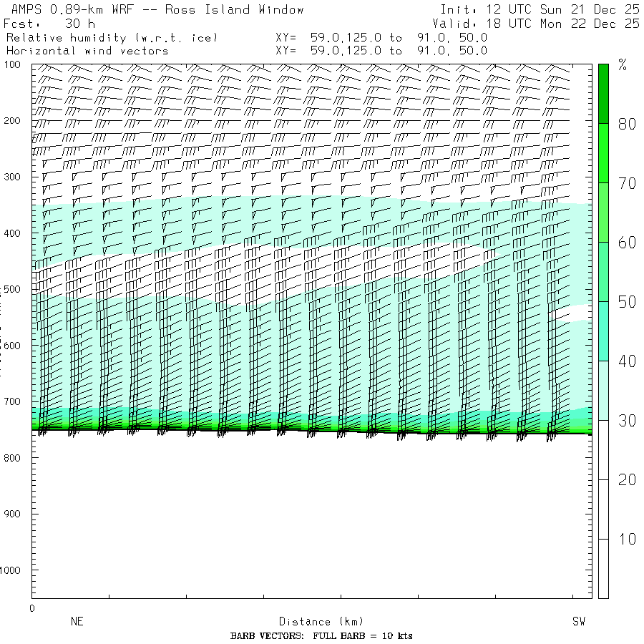Click the darkest green swatch atop the colorbar

[603, 93]
